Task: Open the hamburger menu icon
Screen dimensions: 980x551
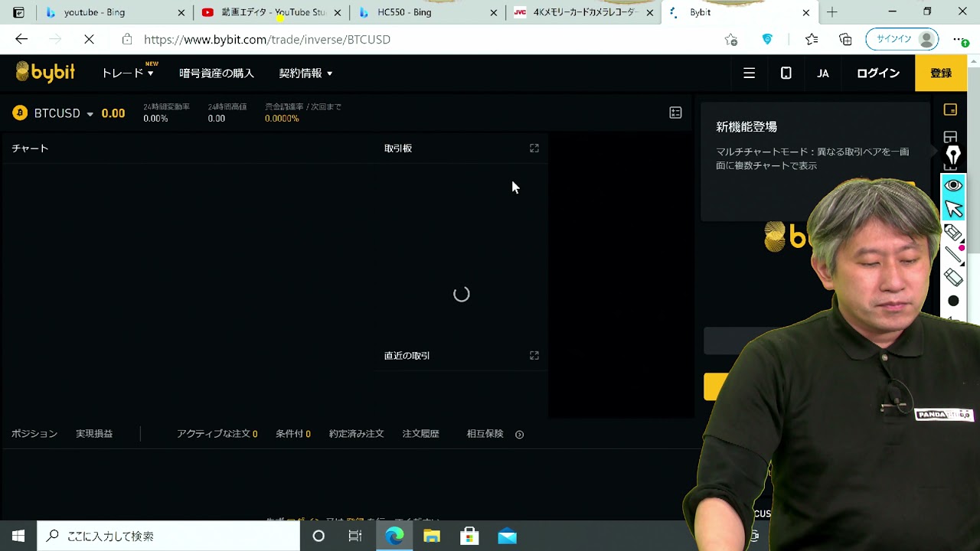Action: [750, 73]
